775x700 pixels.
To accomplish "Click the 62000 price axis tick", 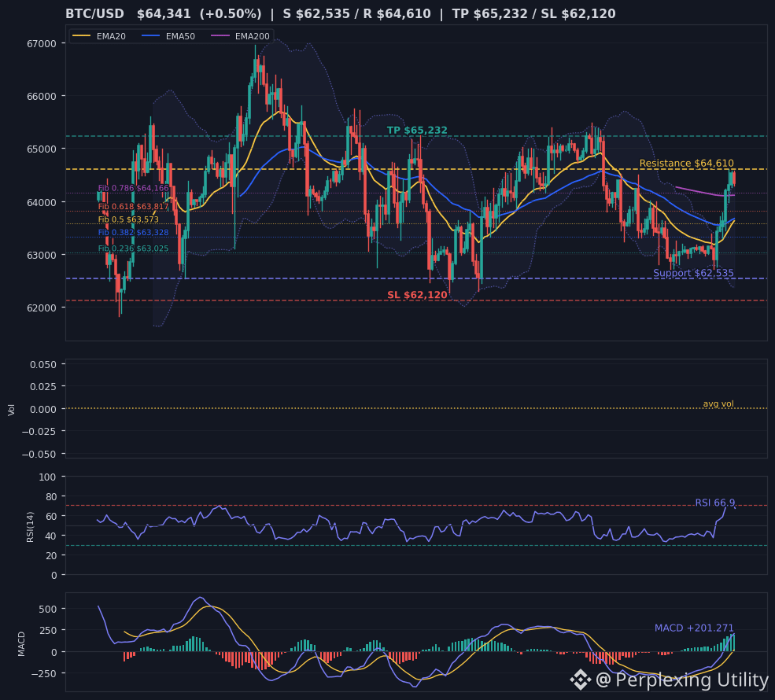I will point(42,308).
